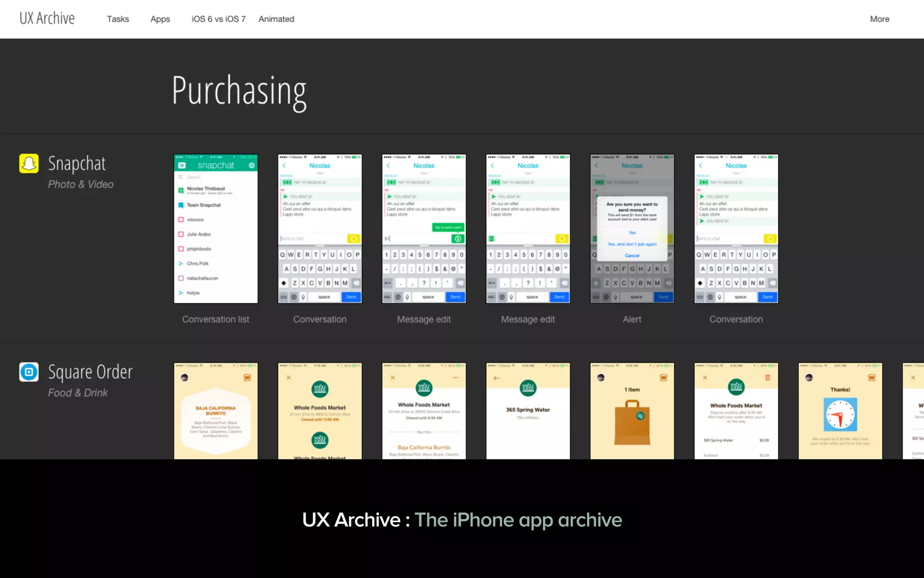
Task: Click the Chris Polk row
Action: point(216,263)
